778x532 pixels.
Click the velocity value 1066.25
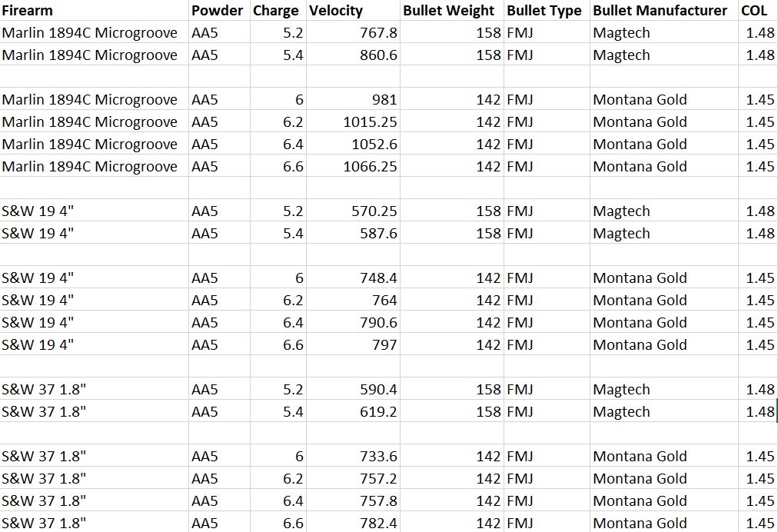[x=353, y=166]
